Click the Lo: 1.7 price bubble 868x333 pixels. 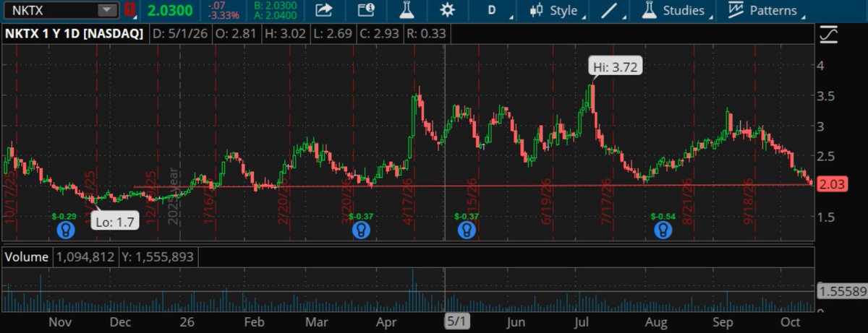point(114,223)
